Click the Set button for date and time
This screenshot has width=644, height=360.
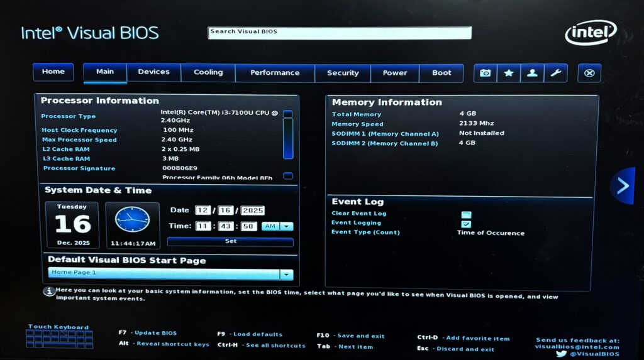(230, 241)
